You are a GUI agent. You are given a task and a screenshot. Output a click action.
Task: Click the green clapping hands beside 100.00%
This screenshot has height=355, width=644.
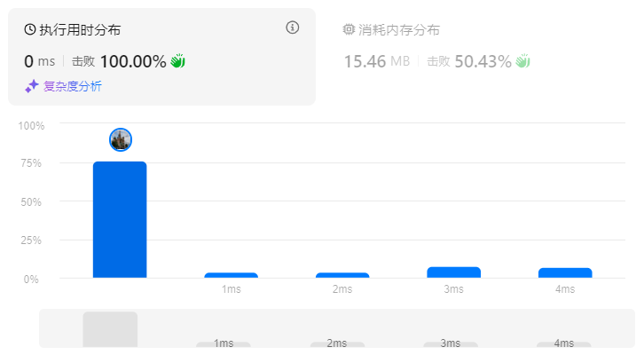pos(177,61)
